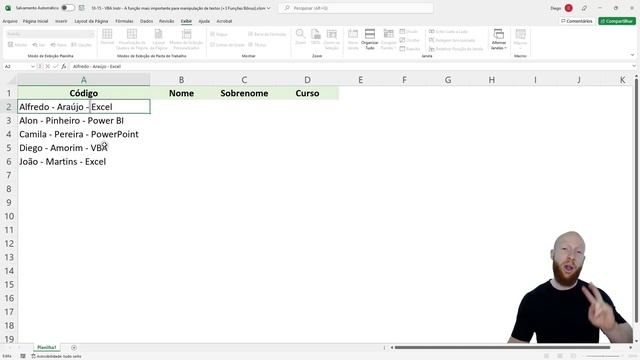Select column A header
The image size is (640, 360).
[84, 80]
